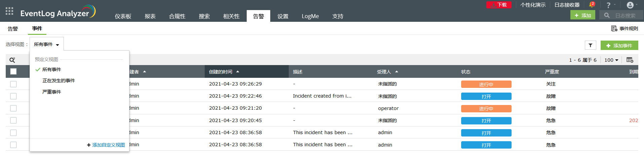This screenshot has width=644, height=162.
Task: Collapse the 所有事件 view dropdown
Action: [x=46, y=45]
